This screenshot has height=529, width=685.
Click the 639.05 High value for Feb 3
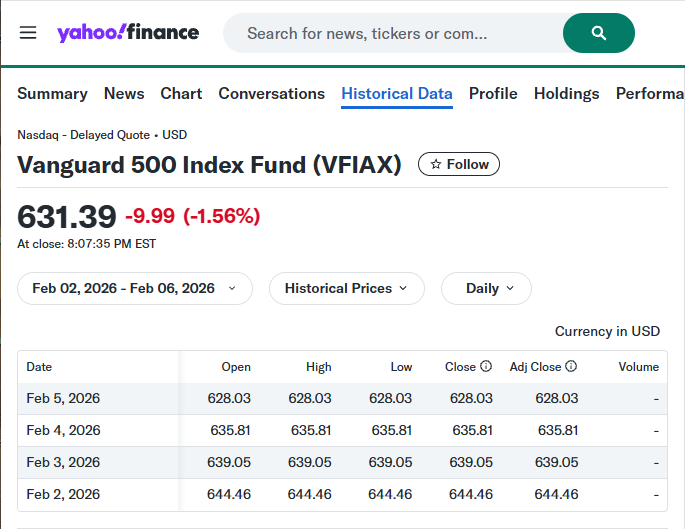coord(309,462)
